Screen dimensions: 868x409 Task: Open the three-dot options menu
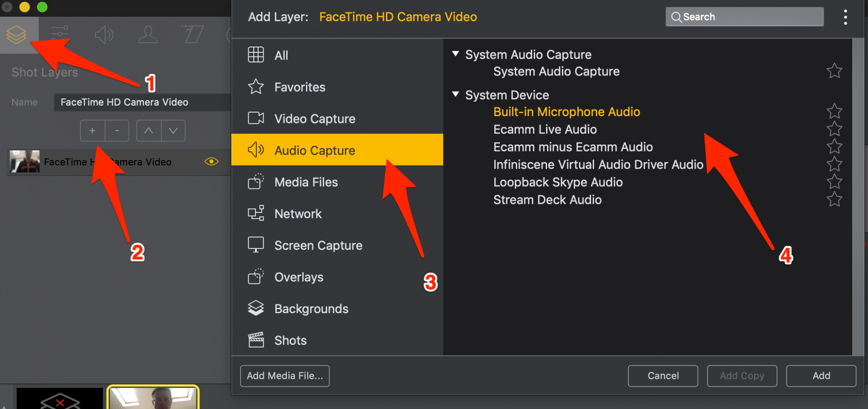[845, 17]
